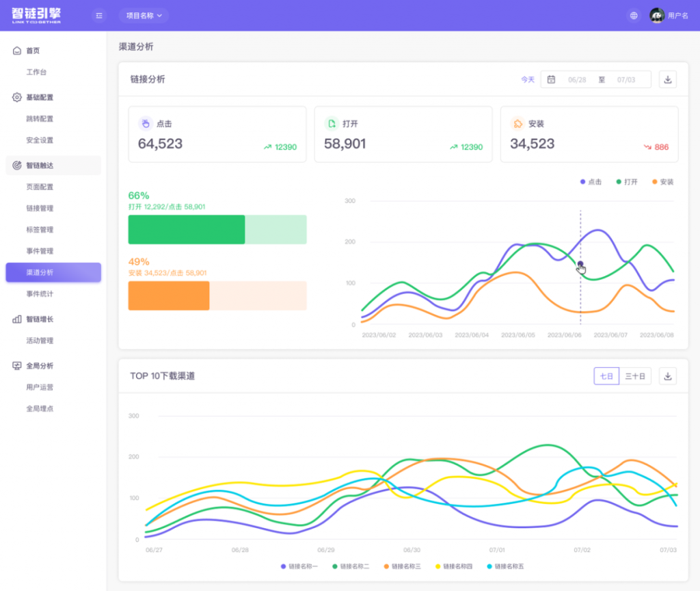The height and width of the screenshot is (591, 700).
Task: Click the target icon beside 智链触达
Action: point(17,166)
